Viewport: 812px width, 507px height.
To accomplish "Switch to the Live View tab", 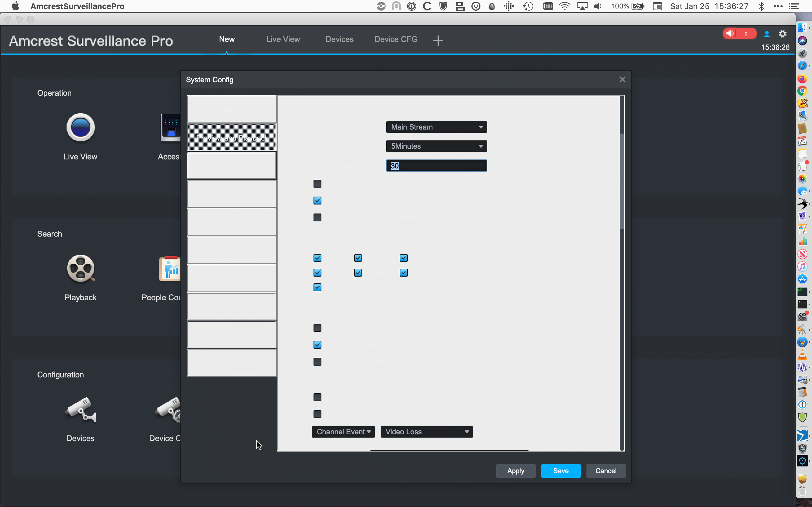I will [x=283, y=39].
